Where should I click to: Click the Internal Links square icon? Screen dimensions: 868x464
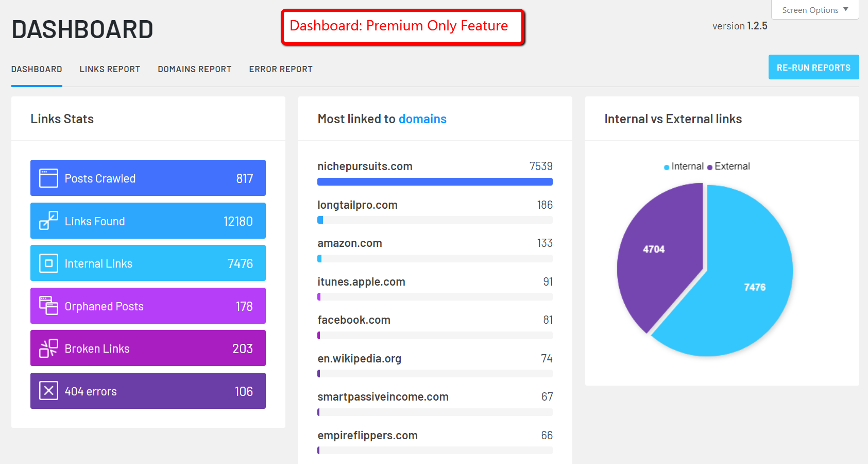(47, 263)
